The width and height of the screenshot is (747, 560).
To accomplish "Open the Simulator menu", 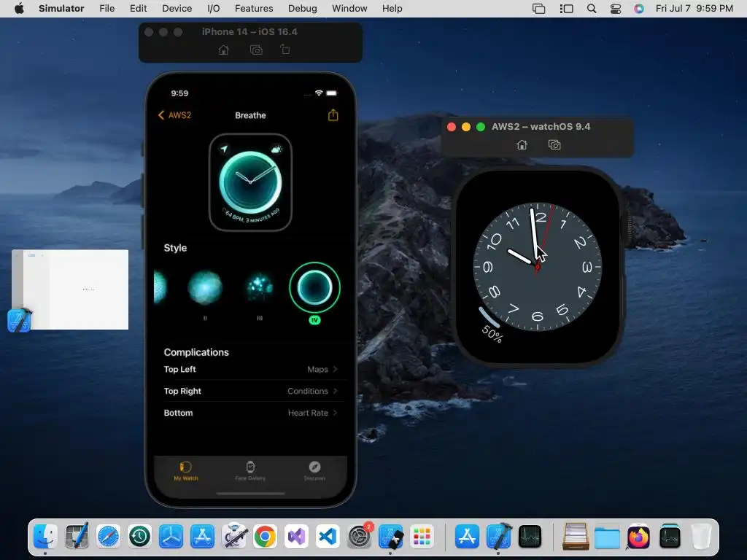I will click(x=61, y=9).
